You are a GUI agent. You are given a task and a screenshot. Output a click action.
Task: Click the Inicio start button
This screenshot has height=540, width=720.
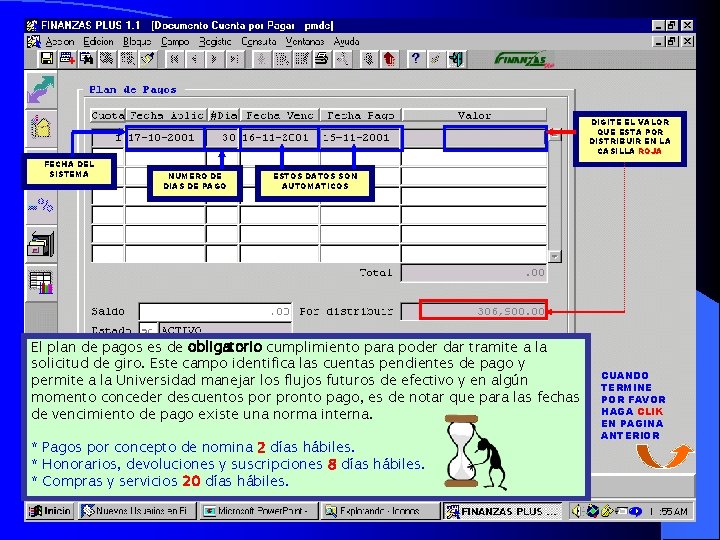click(x=50, y=511)
